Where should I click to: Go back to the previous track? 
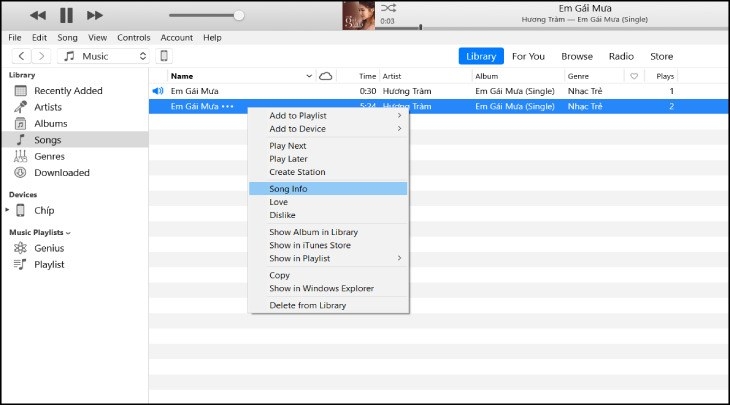pyautogui.click(x=38, y=15)
